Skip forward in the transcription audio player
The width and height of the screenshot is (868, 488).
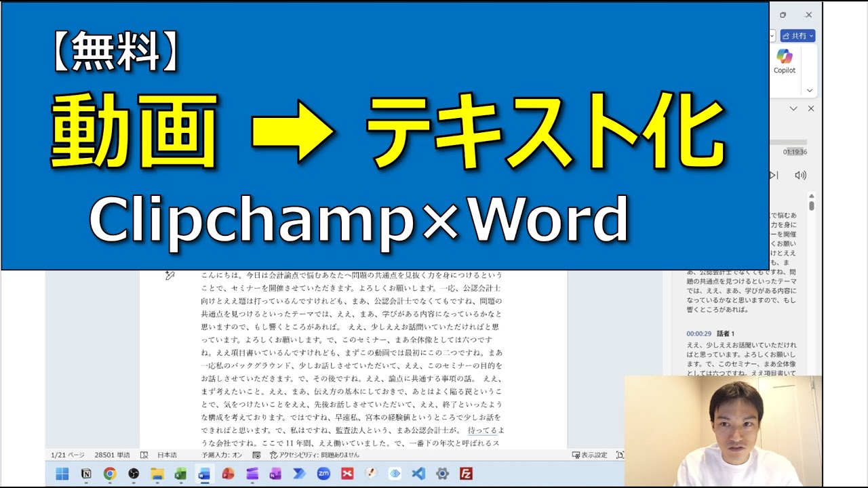[x=774, y=175]
